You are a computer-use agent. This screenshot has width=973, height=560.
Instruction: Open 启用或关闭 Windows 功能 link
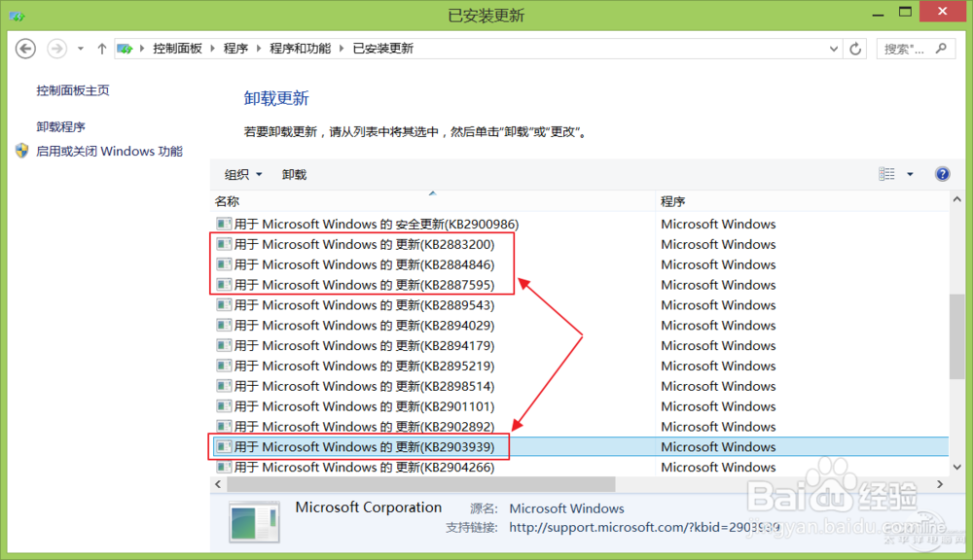point(109,152)
